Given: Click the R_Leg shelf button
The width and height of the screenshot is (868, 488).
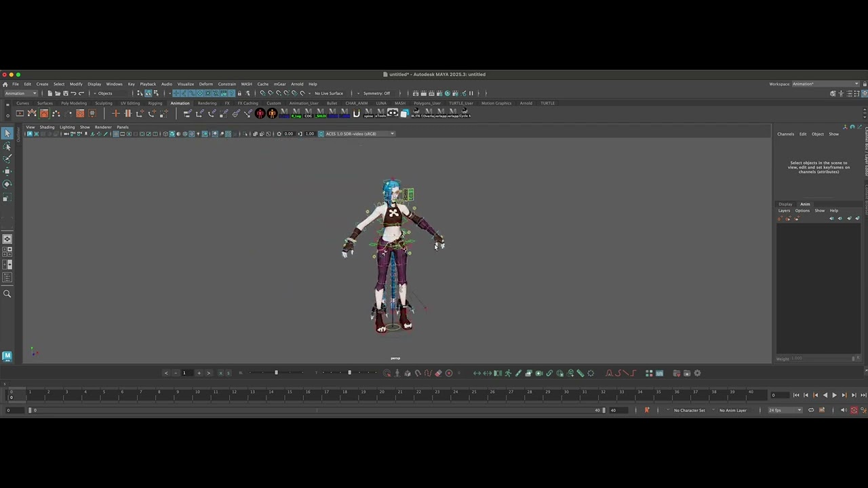Looking at the screenshot, I should click(x=296, y=114).
